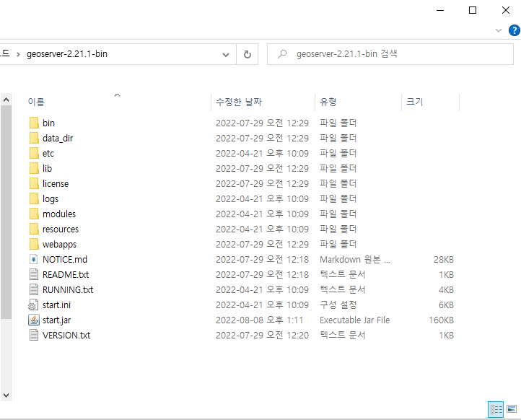Switch to large thumbnails view icon
The height and width of the screenshot is (420, 521).
(x=512, y=409)
